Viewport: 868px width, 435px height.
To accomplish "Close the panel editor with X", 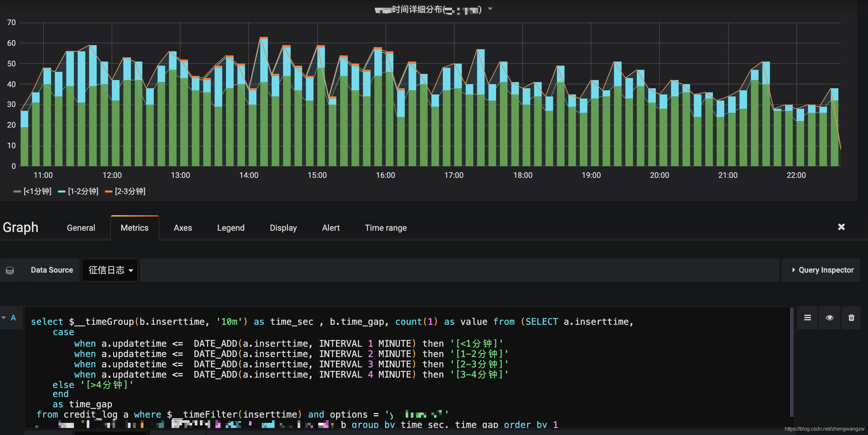I will tap(841, 227).
